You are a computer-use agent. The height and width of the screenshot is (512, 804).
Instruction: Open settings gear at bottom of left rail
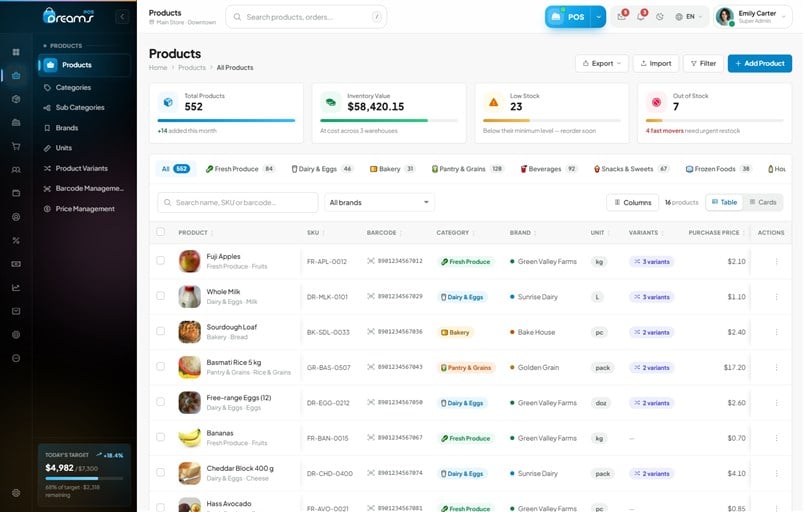pos(16,493)
